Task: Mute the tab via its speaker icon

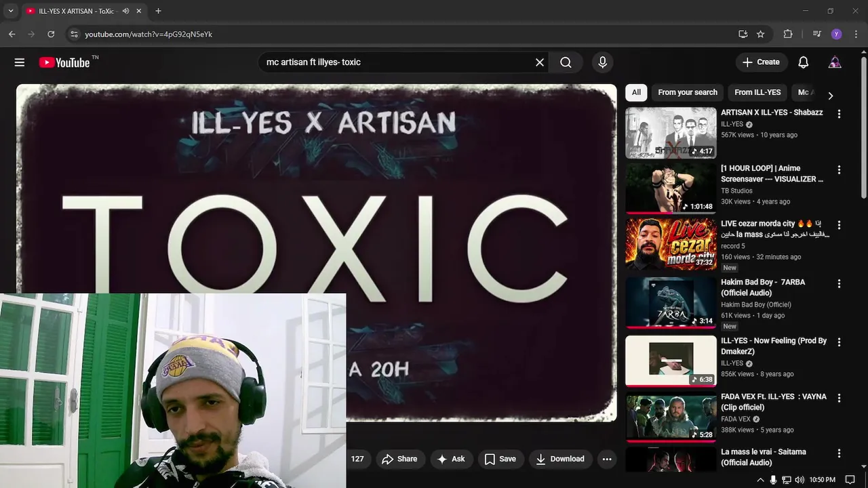Action: coord(125,11)
